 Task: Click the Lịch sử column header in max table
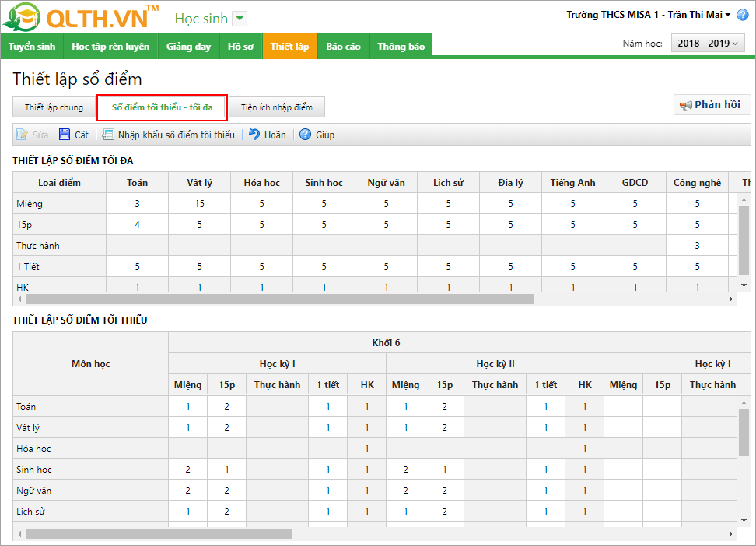pos(449,182)
